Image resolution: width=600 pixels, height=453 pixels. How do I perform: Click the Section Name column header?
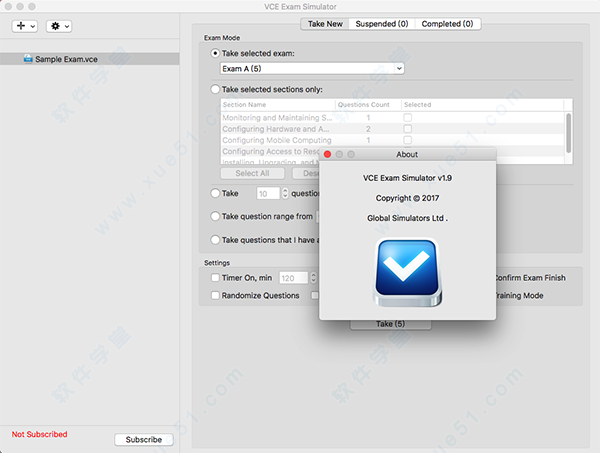(x=278, y=104)
